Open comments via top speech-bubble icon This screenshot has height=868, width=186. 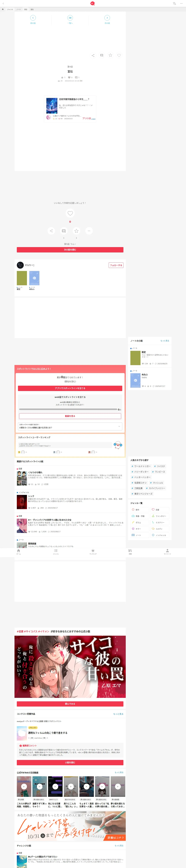[102, 55]
